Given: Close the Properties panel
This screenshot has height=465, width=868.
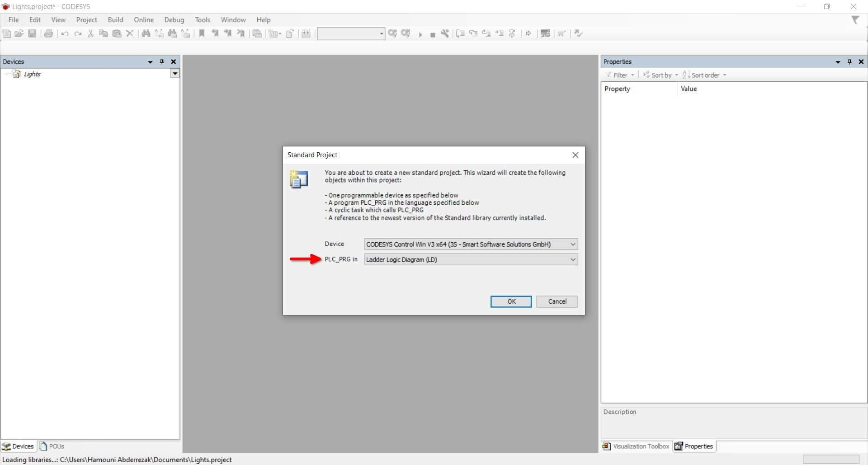Looking at the screenshot, I should pyautogui.click(x=861, y=62).
